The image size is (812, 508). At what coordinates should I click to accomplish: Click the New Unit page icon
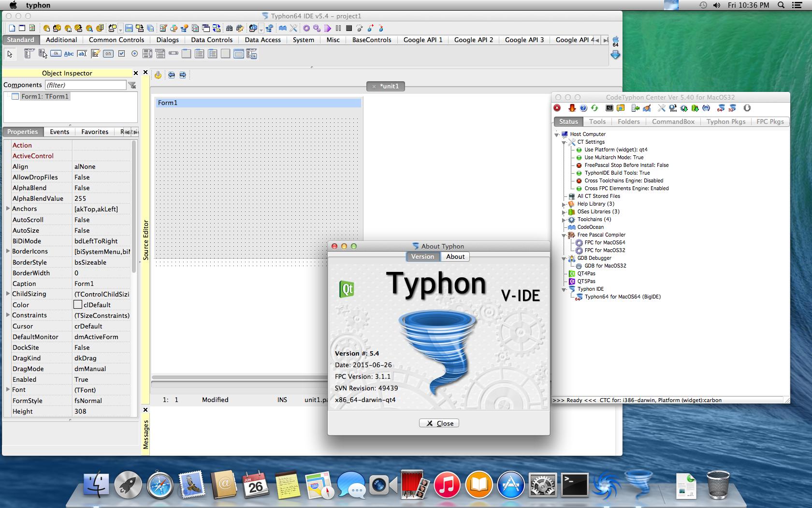[x=12, y=28]
